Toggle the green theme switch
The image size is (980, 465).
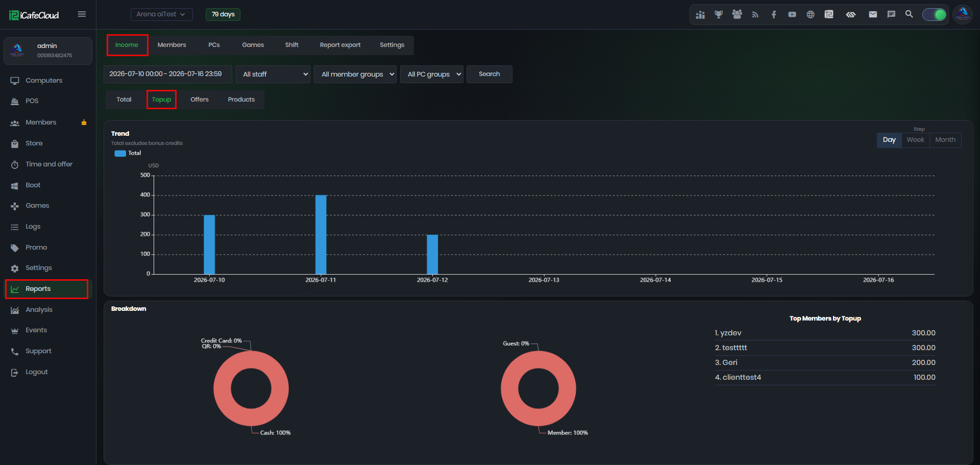pos(935,14)
